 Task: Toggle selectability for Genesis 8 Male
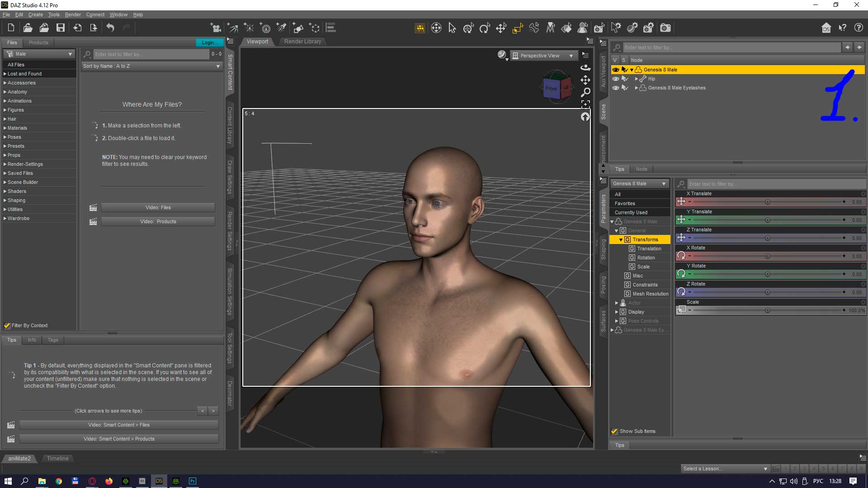pos(625,70)
